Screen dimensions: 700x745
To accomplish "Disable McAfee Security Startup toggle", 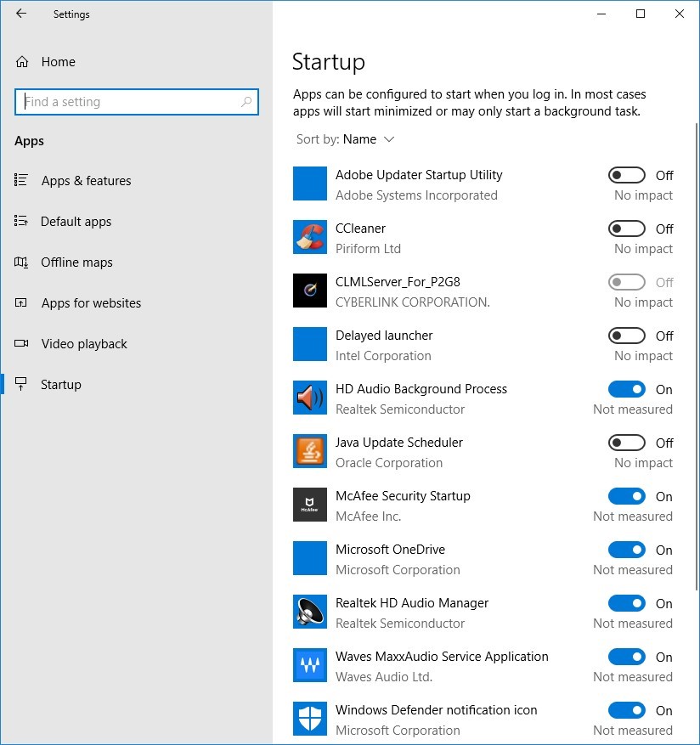I will point(627,496).
